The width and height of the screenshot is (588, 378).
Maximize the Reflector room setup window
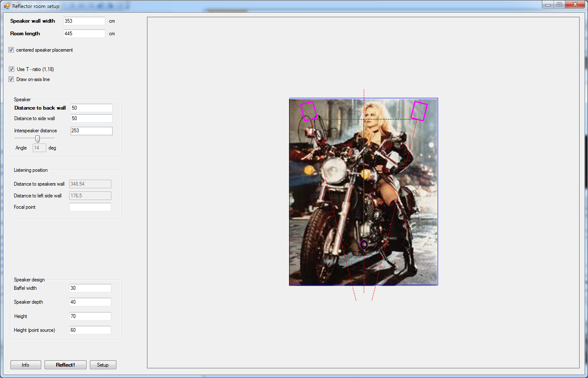pyautogui.click(x=559, y=5)
